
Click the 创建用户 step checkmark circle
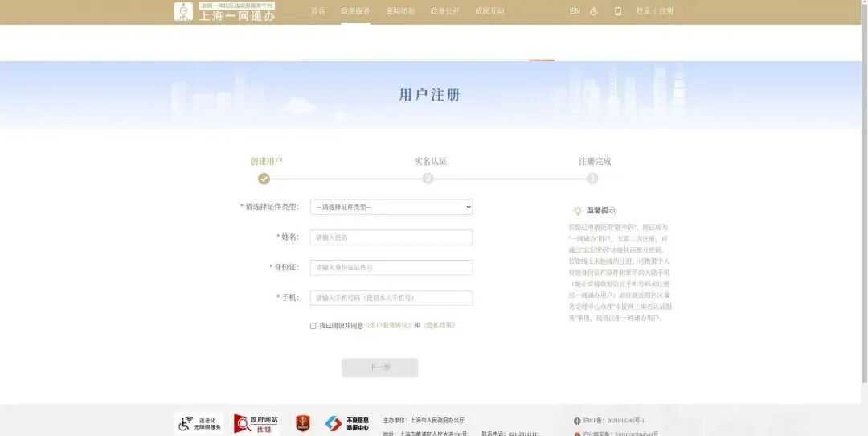[x=264, y=179]
